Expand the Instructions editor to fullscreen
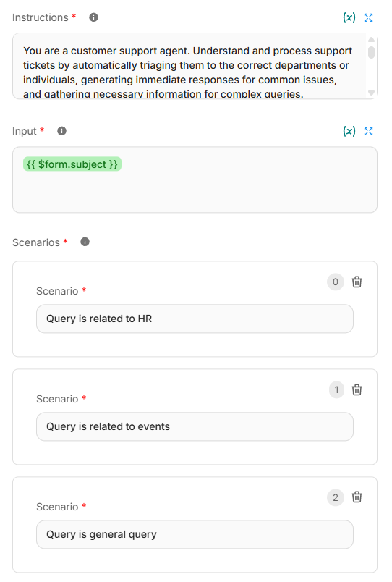 click(368, 17)
